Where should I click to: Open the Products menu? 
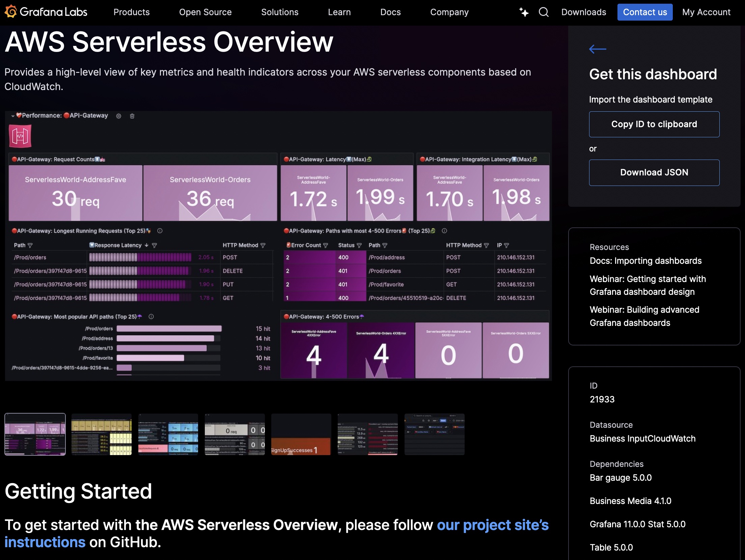click(132, 12)
